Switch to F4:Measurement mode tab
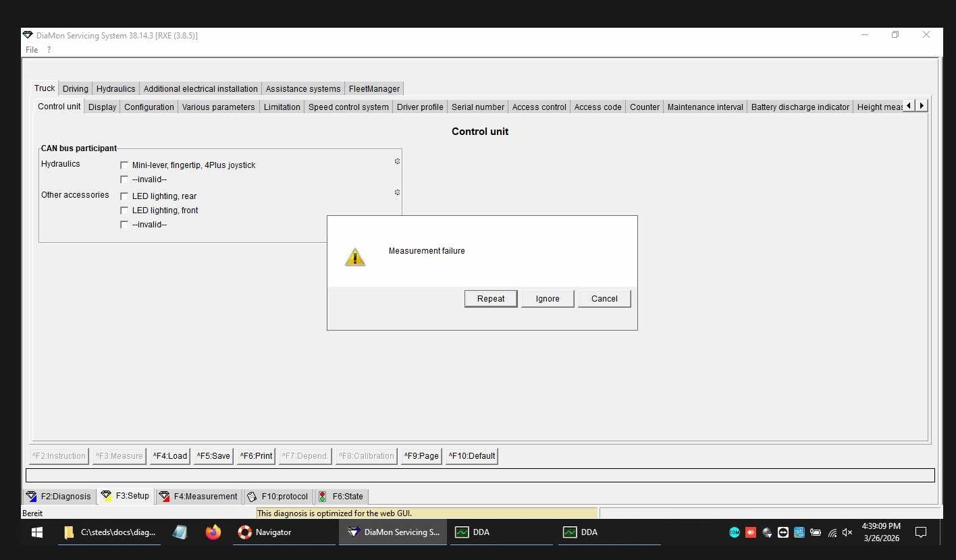The width and height of the screenshot is (956, 560). pyautogui.click(x=198, y=497)
